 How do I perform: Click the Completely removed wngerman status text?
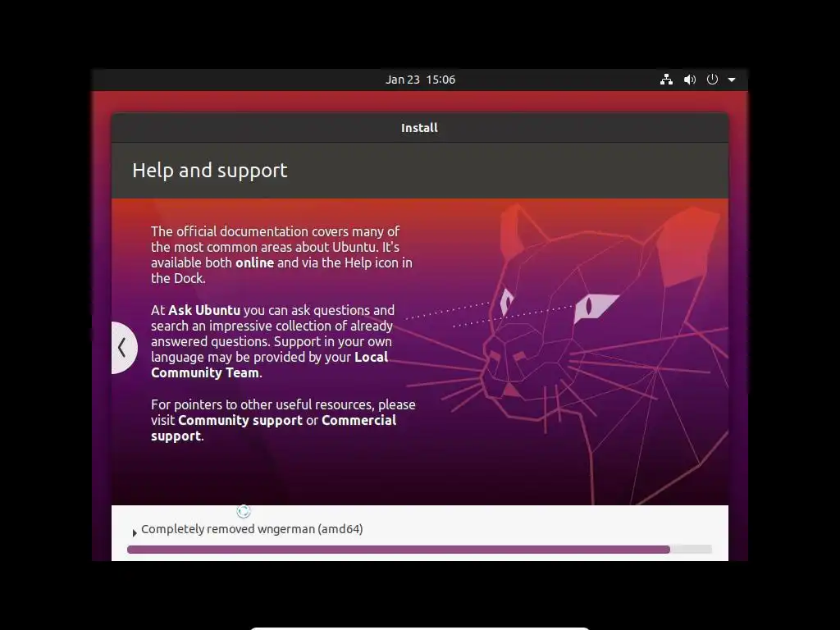click(252, 529)
